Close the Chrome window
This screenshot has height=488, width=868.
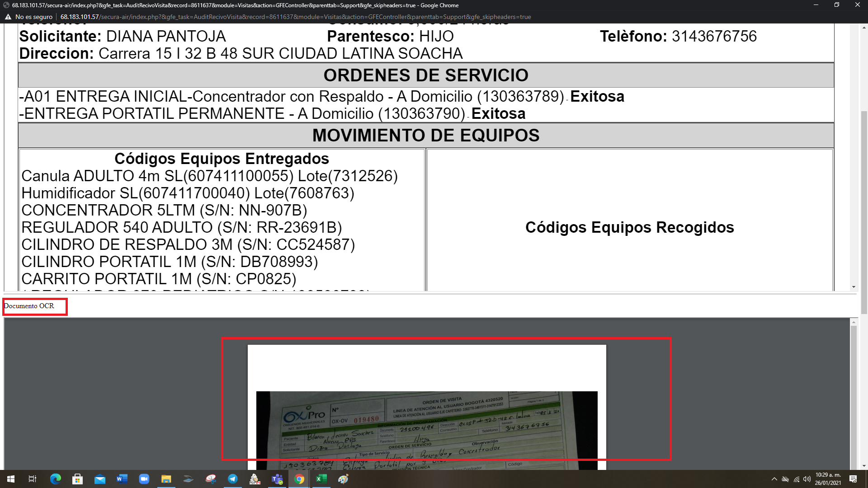tap(858, 5)
